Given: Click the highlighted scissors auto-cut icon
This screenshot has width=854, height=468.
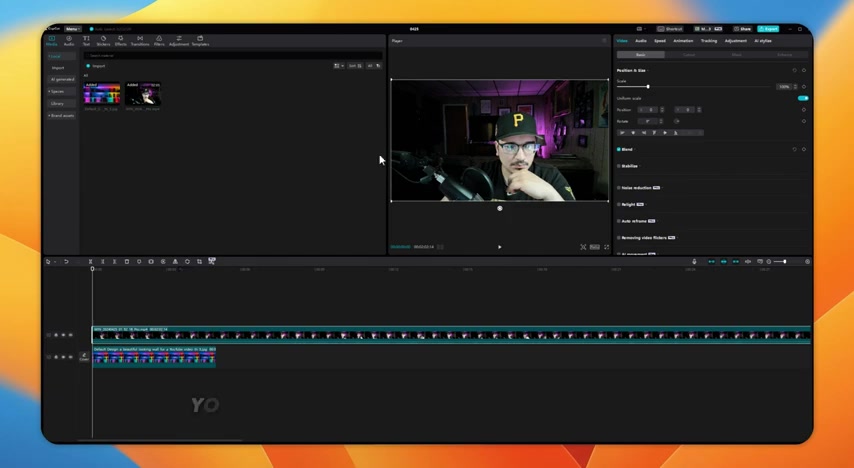Looking at the screenshot, I should coord(212,261).
